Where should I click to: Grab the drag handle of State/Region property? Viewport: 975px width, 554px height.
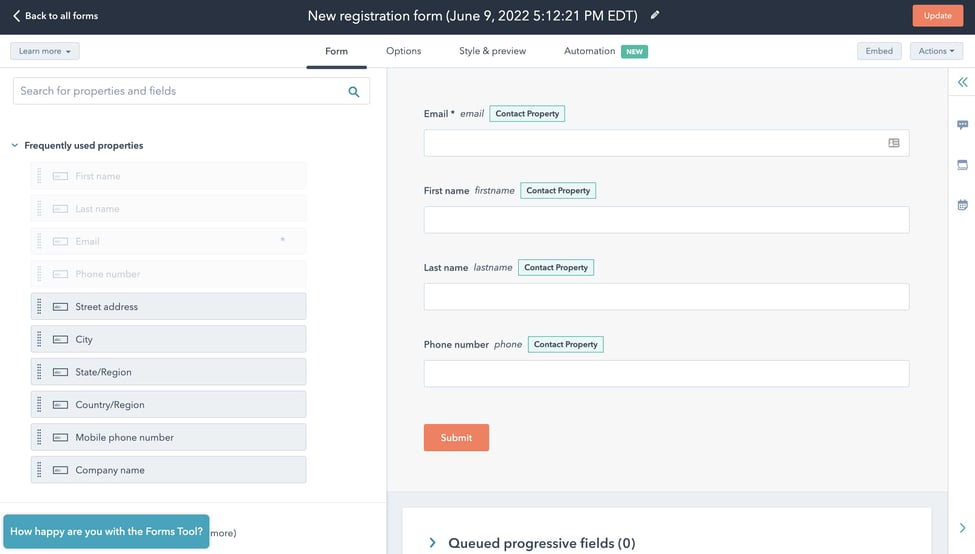click(x=39, y=372)
